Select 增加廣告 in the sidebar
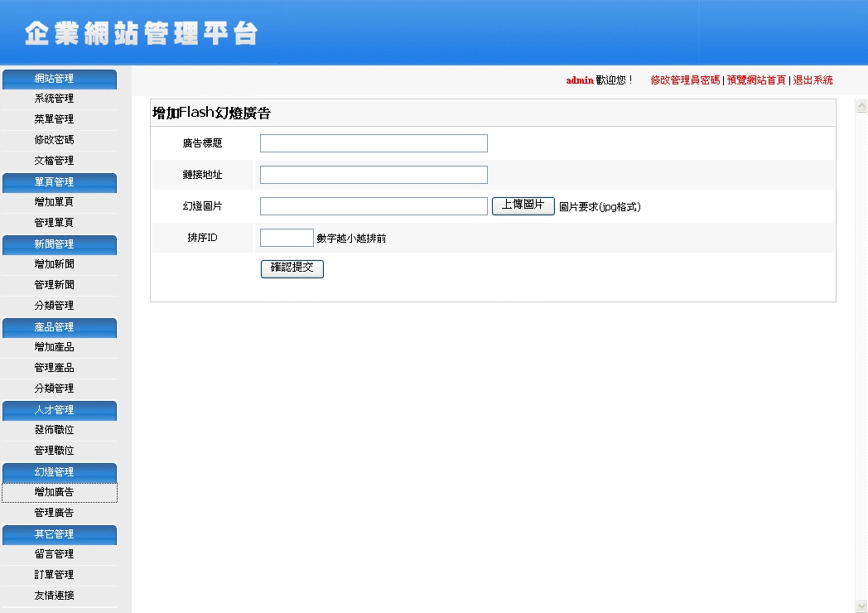 tap(60, 492)
